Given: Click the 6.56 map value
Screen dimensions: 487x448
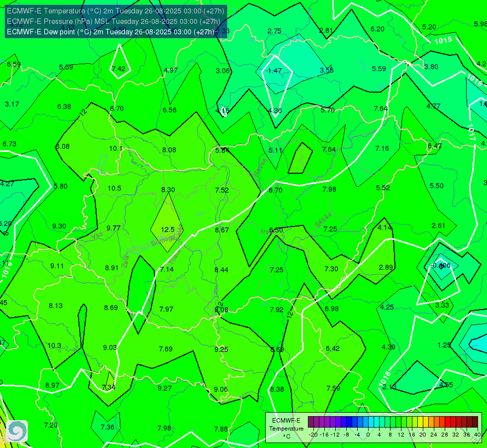Looking at the screenshot, I should click(x=170, y=110).
